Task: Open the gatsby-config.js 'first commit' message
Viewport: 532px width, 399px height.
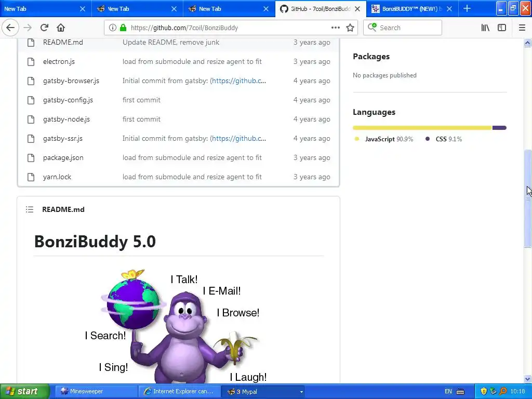Action: (x=141, y=100)
